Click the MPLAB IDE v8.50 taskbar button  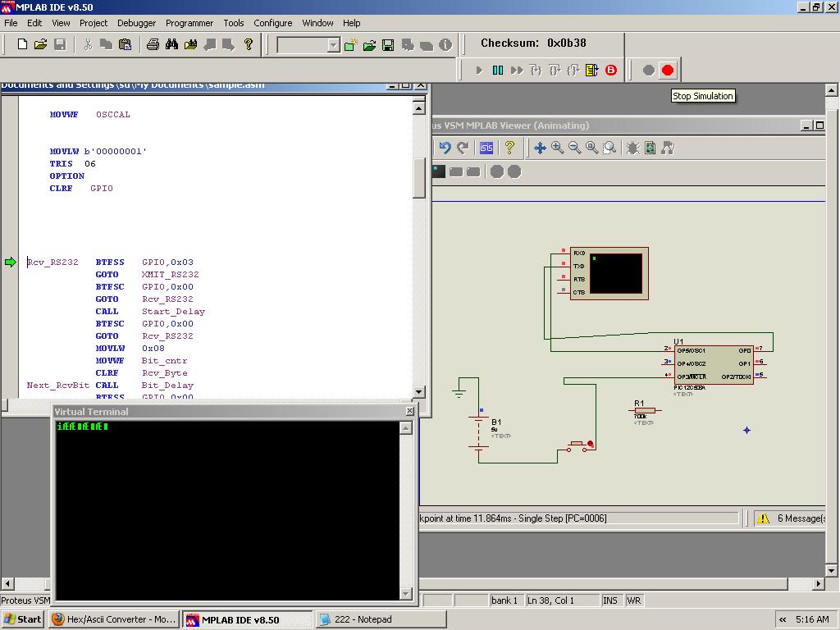(x=247, y=620)
